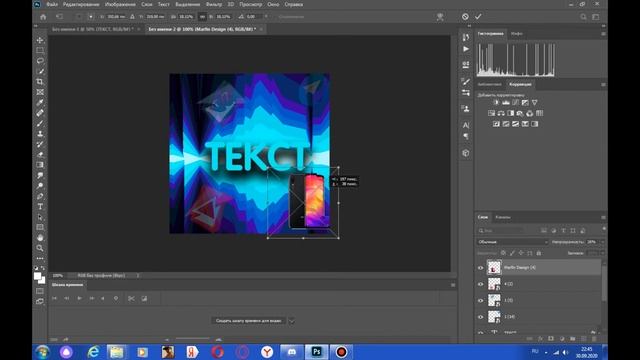640x360 pixels.
Task: Open the Файл menu
Action: (52, 4)
